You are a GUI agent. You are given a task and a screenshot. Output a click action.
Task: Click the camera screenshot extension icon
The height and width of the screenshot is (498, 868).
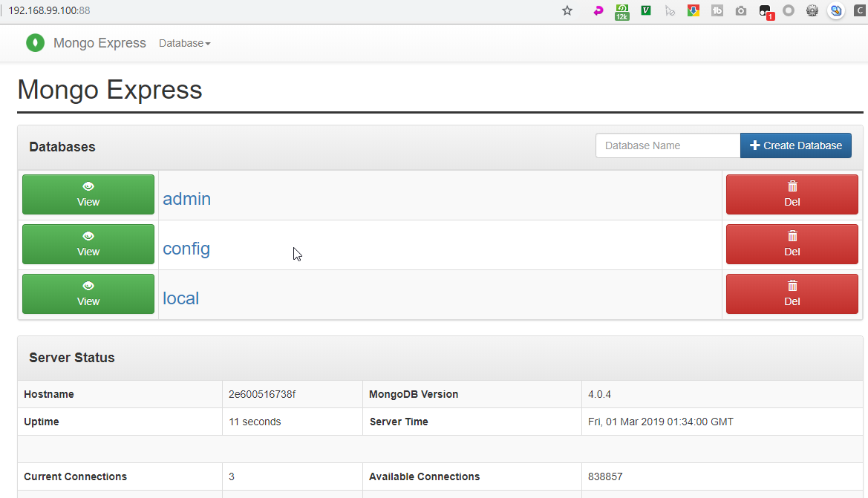(x=741, y=10)
